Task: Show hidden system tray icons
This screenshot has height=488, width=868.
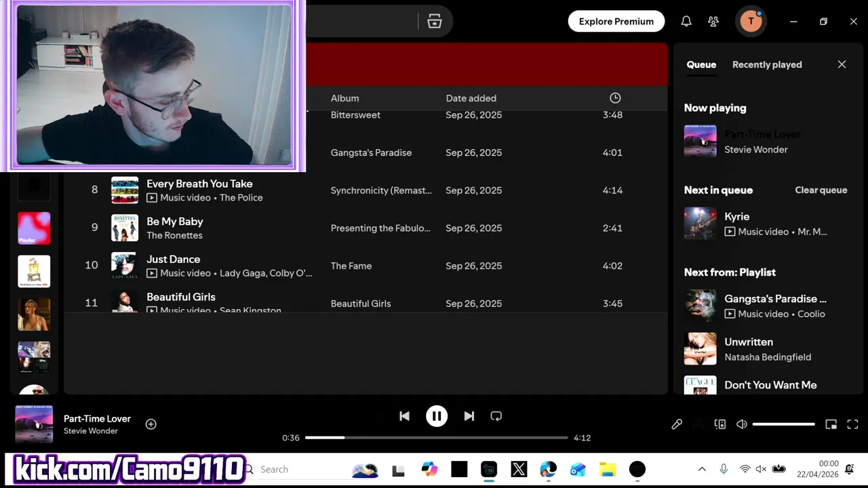Action: pyautogui.click(x=702, y=469)
